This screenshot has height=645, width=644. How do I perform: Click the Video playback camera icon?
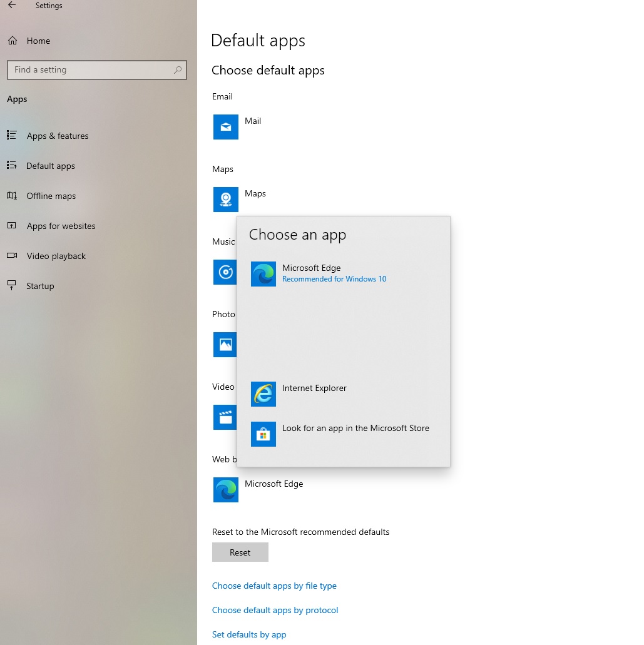(x=12, y=255)
